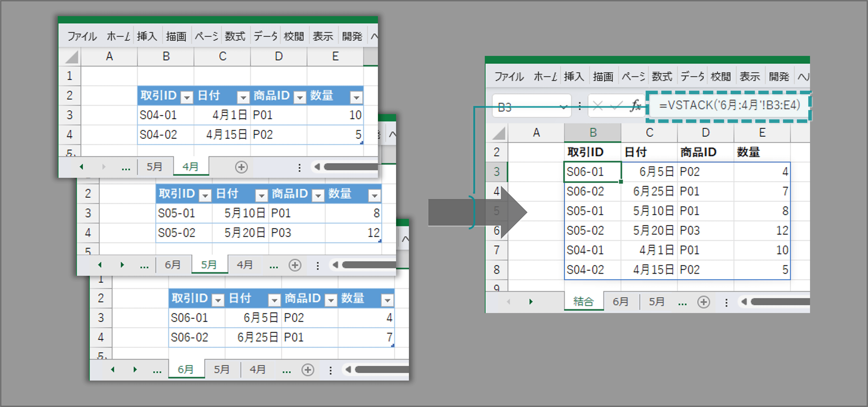
Task: Click horizontal scroll left arrow in 6月 window
Action: click(x=348, y=369)
